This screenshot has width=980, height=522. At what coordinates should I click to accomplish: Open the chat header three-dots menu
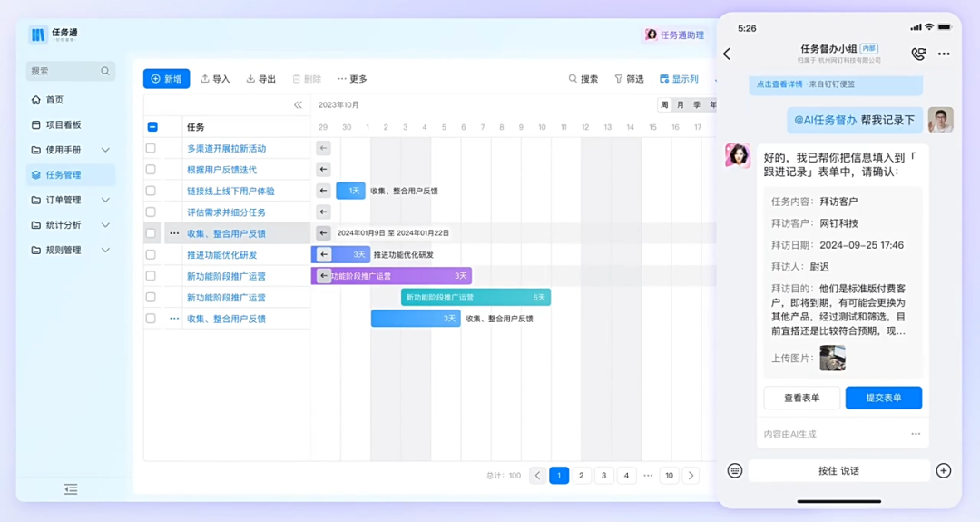[x=944, y=54]
